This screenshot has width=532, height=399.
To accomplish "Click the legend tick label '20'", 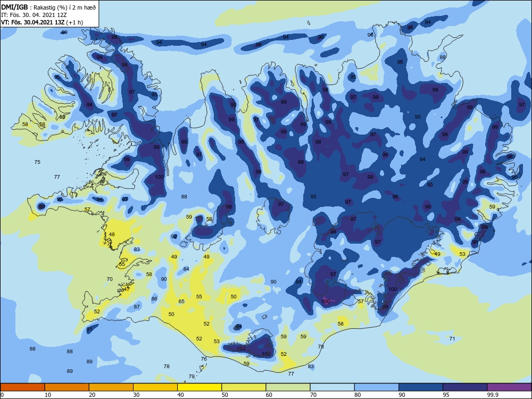I will [92, 395].
